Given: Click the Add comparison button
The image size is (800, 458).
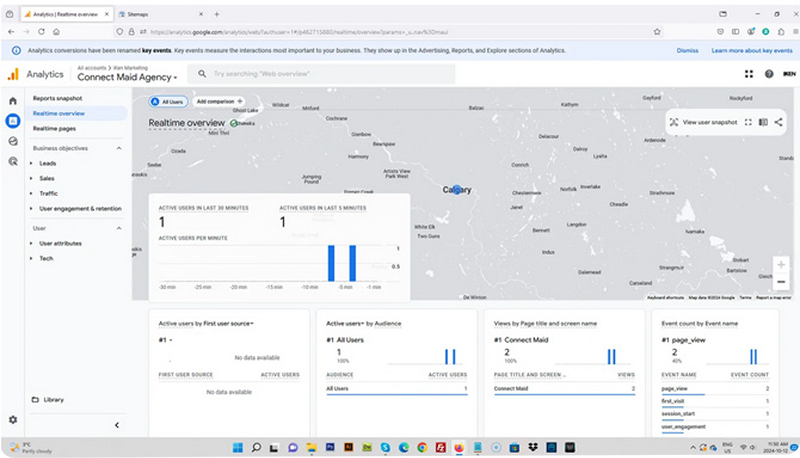Looking at the screenshot, I should point(219,101).
